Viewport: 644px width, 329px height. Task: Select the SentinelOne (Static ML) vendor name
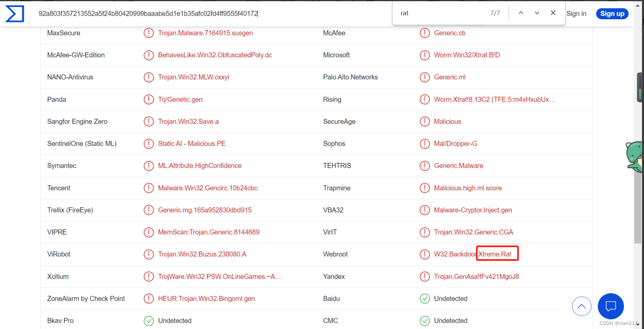pos(82,144)
